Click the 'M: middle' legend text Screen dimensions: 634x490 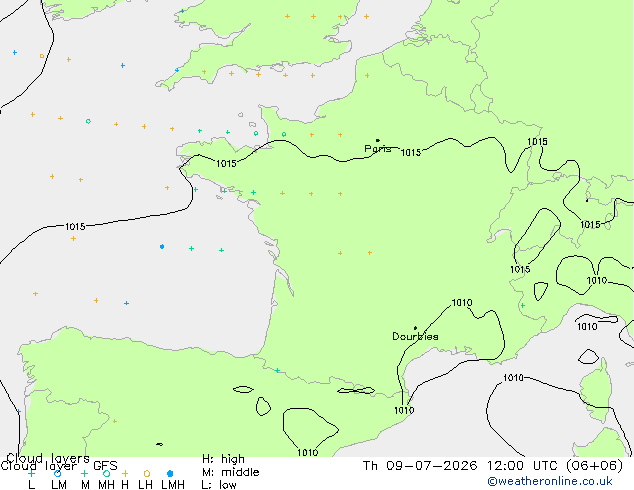[230, 472]
